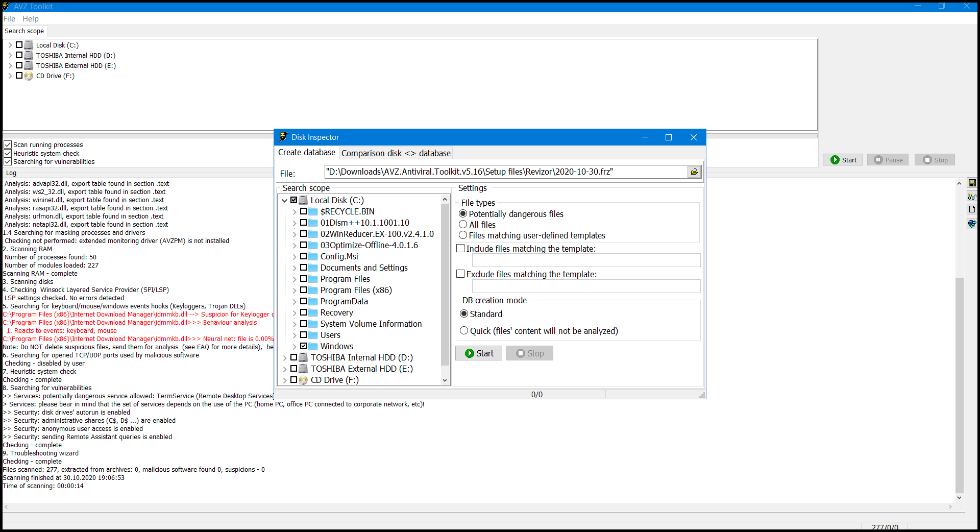Click the Config.Msi folder icon

coord(313,256)
